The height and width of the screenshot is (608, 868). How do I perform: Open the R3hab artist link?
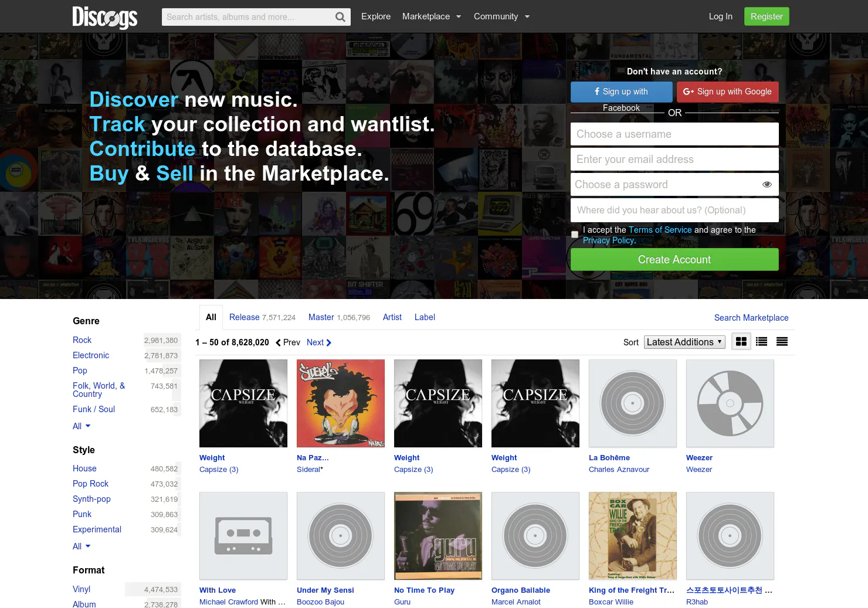point(697,602)
